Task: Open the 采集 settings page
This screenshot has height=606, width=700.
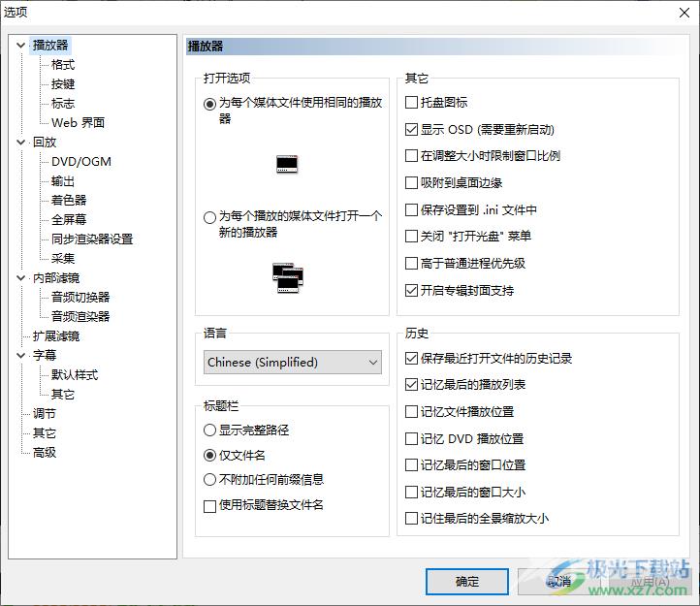Action: [x=63, y=259]
